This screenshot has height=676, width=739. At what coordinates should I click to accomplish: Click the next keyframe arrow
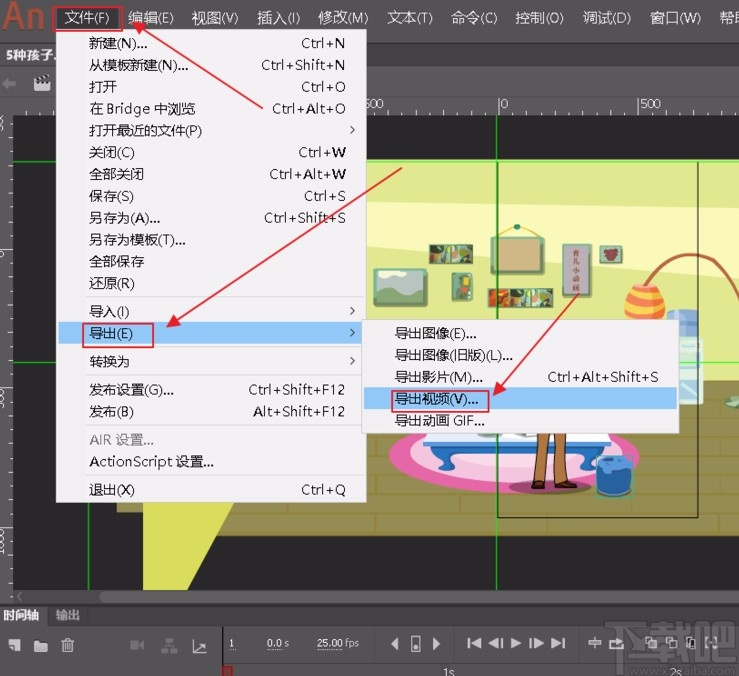(x=436, y=643)
